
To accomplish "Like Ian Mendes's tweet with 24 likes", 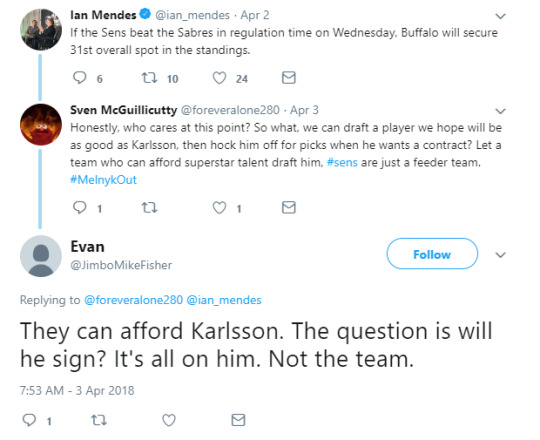I will (x=219, y=78).
